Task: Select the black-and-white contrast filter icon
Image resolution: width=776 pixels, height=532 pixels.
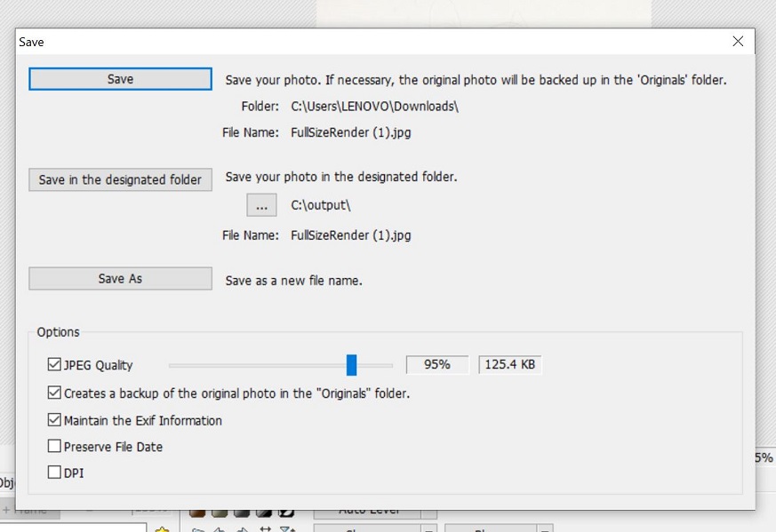Action: pos(286,512)
